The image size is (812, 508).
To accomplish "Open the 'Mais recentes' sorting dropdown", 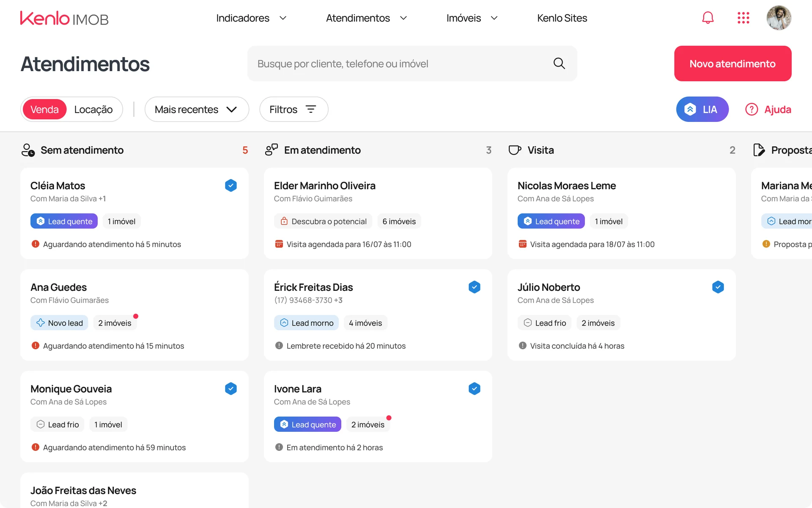I will tap(196, 109).
